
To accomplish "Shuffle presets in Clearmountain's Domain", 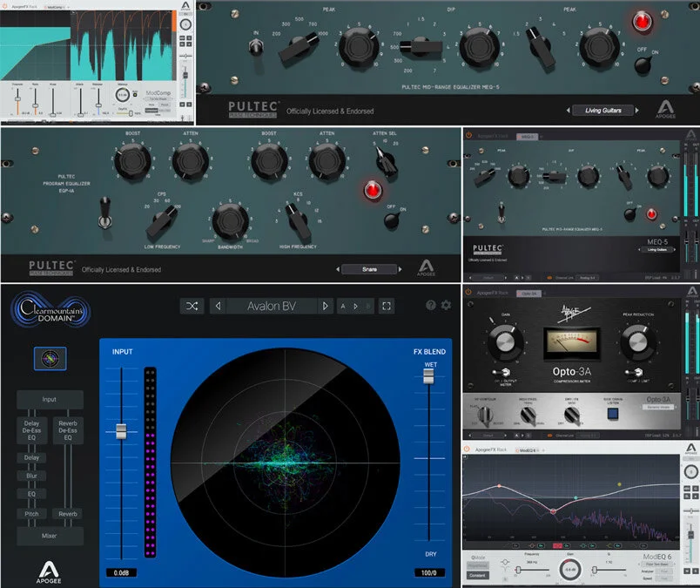I will point(192,306).
